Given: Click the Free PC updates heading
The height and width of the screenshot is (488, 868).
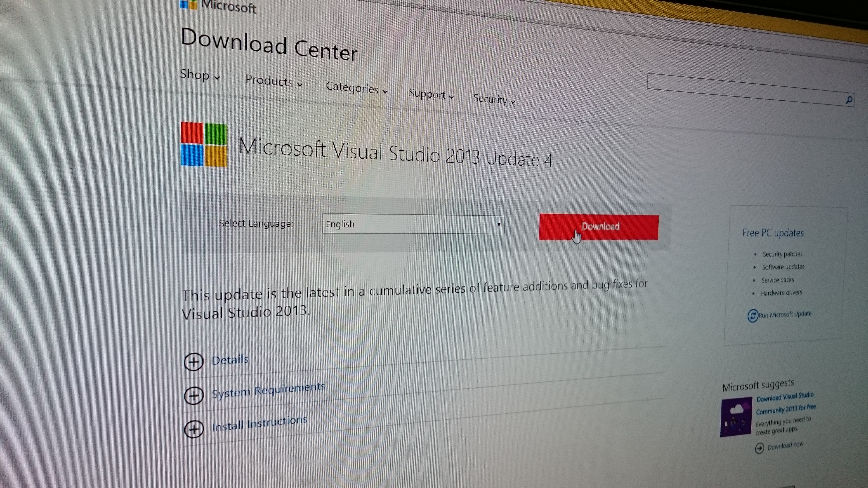Looking at the screenshot, I should click(773, 233).
